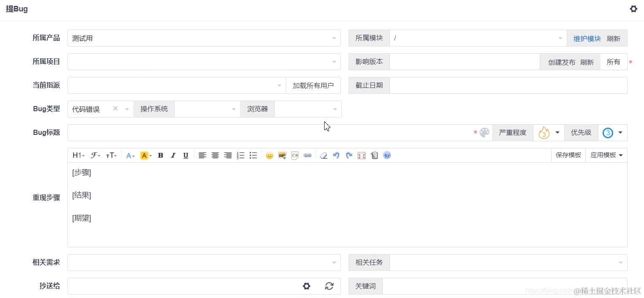
Task: Open the Bug类型 dropdown
Action: [x=100, y=109]
